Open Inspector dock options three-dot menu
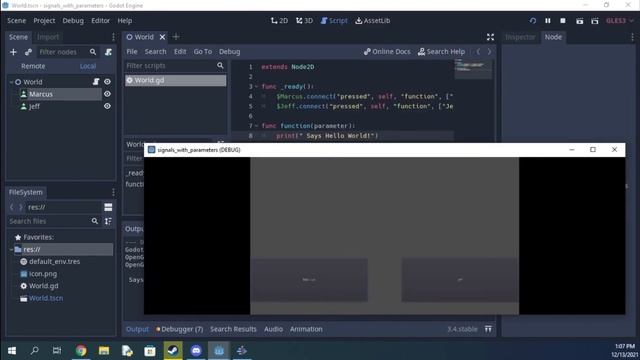Screen dimensions: 640x360 pos(632,37)
